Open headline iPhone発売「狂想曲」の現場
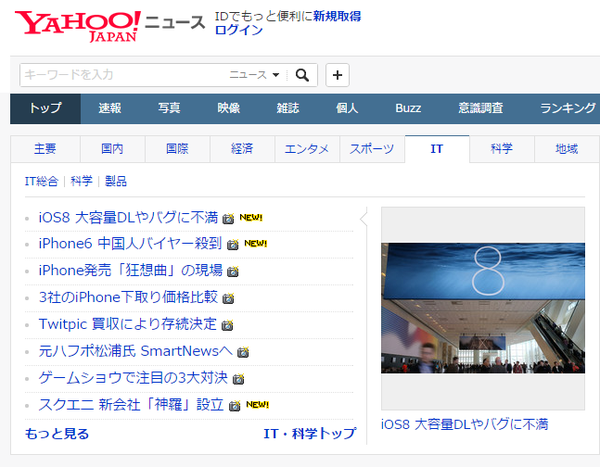This screenshot has height=467, width=600. point(130,271)
